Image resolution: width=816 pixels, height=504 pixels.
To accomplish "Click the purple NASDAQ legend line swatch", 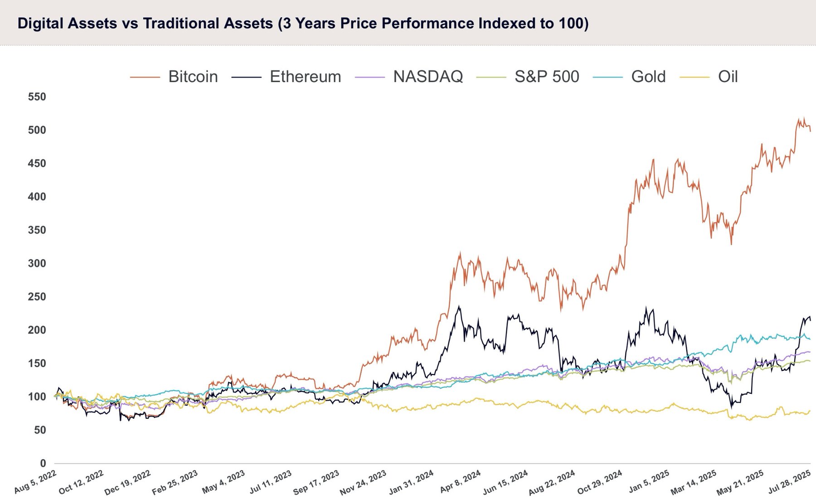I will [370, 78].
